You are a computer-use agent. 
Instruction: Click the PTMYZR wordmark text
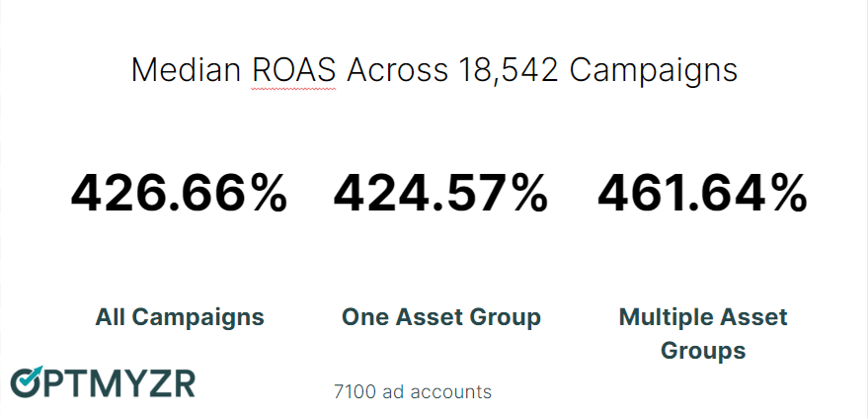coord(121,383)
